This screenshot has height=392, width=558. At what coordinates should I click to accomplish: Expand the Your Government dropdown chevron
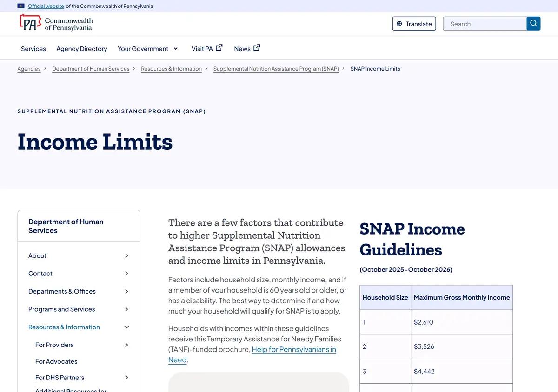click(x=176, y=49)
